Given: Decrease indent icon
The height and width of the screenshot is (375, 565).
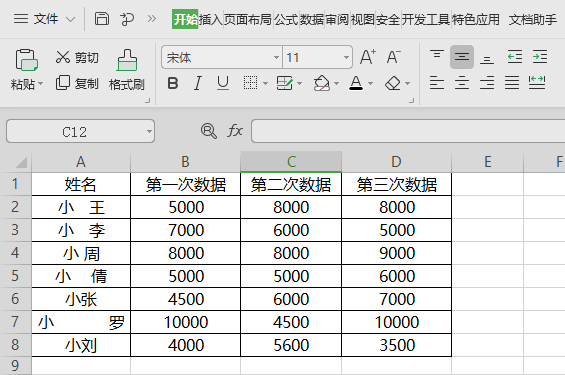Looking at the screenshot, I should click(x=515, y=57).
